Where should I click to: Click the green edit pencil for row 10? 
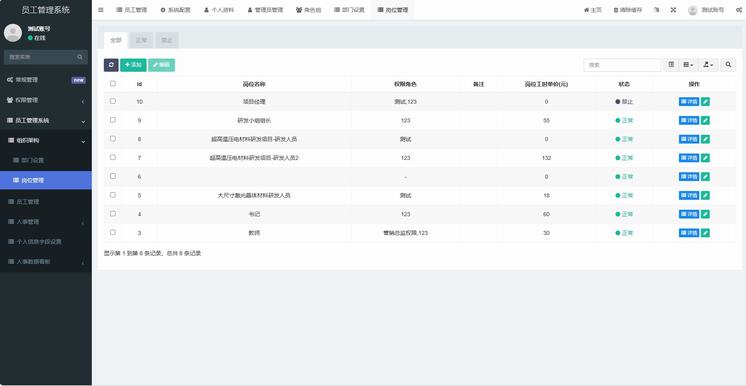(x=705, y=101)
